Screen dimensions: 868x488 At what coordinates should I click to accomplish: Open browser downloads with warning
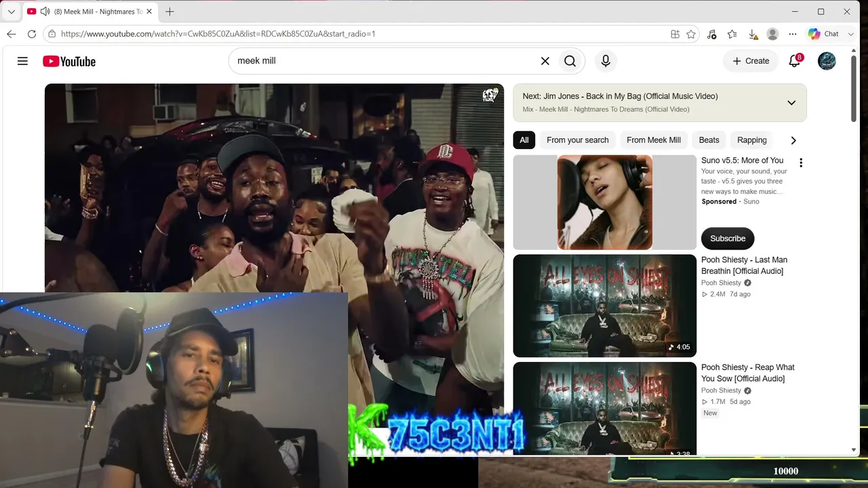click(753, 34)
